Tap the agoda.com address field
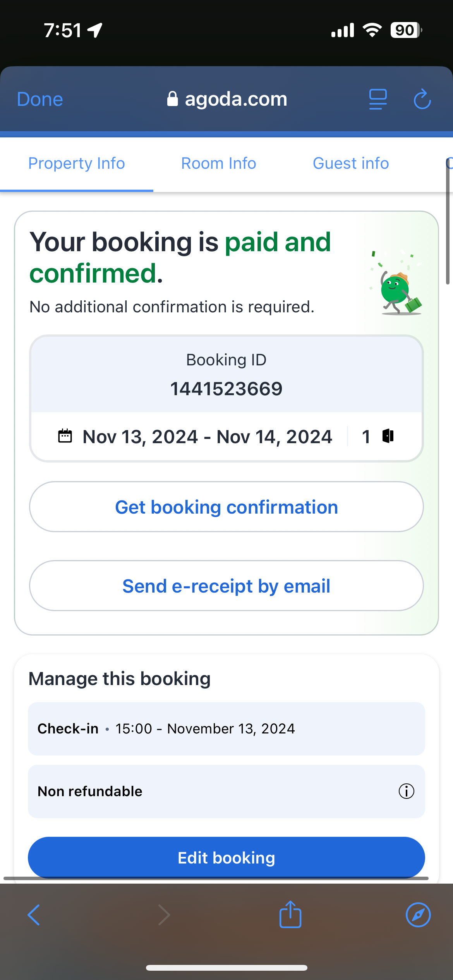The image size is (453, 980). click(227, 99)
